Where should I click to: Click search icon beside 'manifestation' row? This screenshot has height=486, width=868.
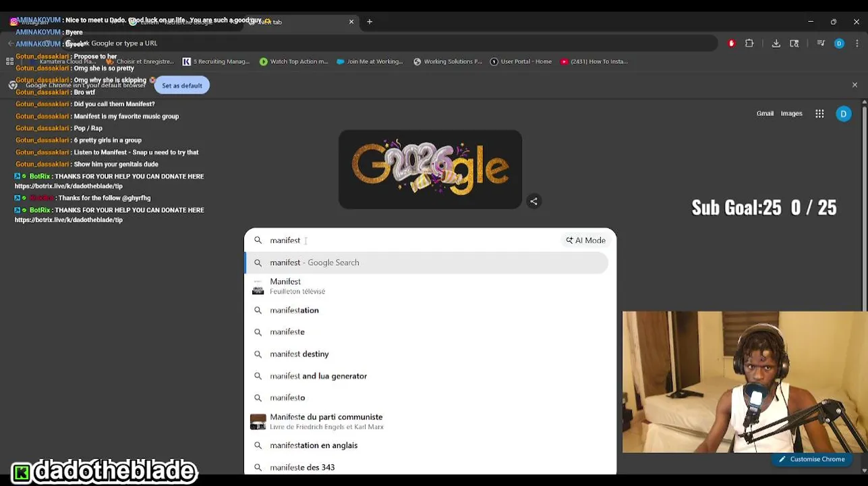click(x=258, y=310)
